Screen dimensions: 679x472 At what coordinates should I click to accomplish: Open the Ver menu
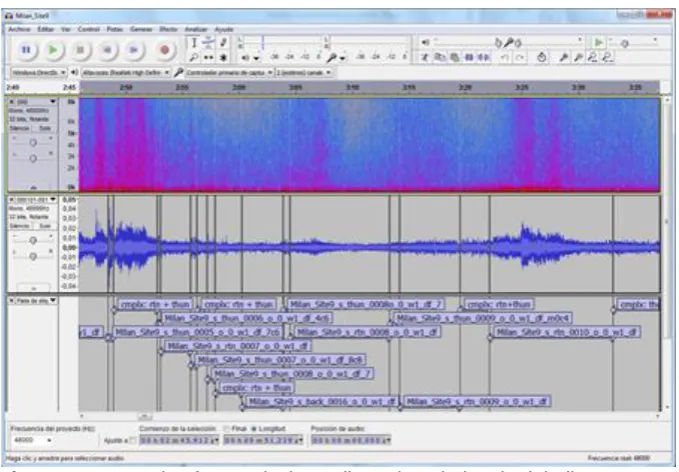pos(66,29)
